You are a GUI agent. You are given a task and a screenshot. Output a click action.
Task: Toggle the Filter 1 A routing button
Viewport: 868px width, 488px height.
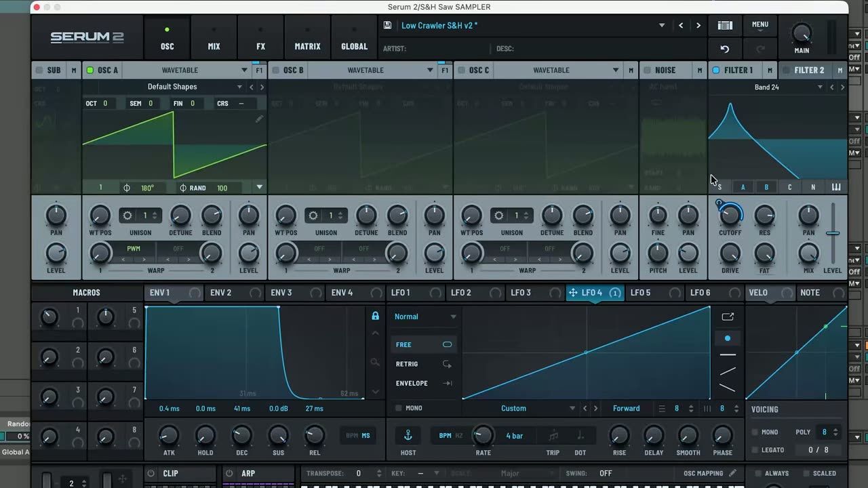(743, 187)
